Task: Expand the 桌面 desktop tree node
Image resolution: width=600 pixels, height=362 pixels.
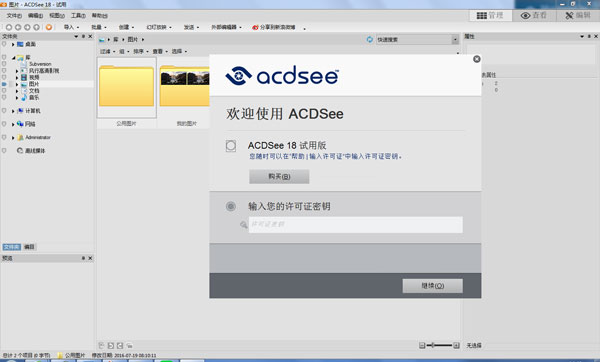Action: click(13, 44)
